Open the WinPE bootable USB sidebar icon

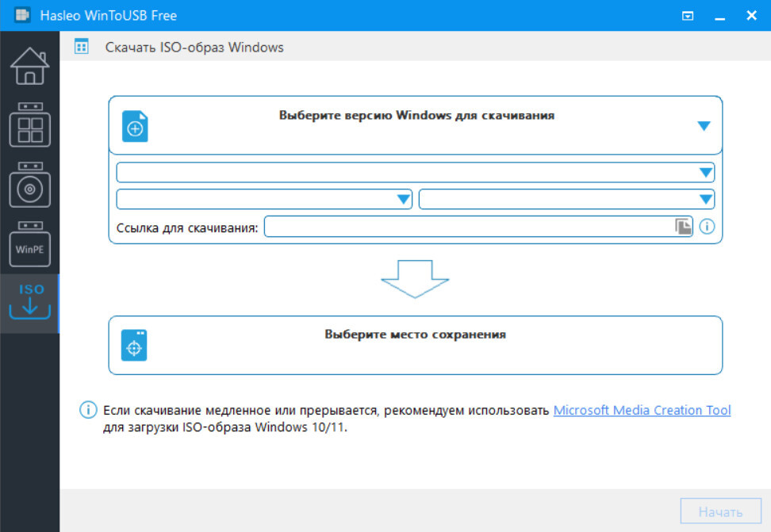point(29,244)
